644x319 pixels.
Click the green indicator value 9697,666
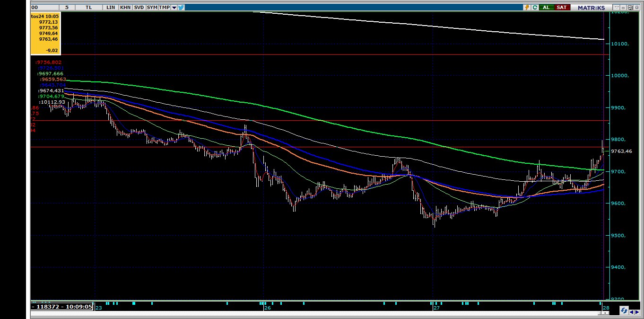coord(50,74)
